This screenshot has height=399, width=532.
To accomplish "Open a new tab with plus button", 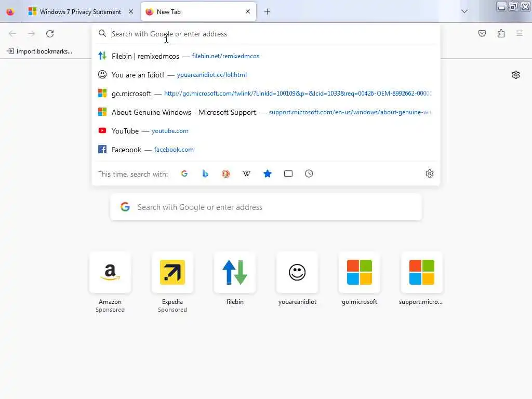I will click(267, 12).
